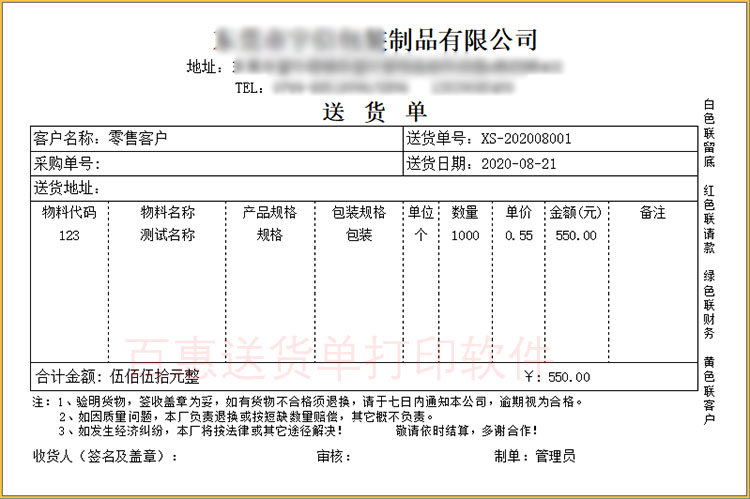The height and width of the screenshot is (499, 750).
Task: Select the 包装 value cell
Action: (x=359, y=235)
